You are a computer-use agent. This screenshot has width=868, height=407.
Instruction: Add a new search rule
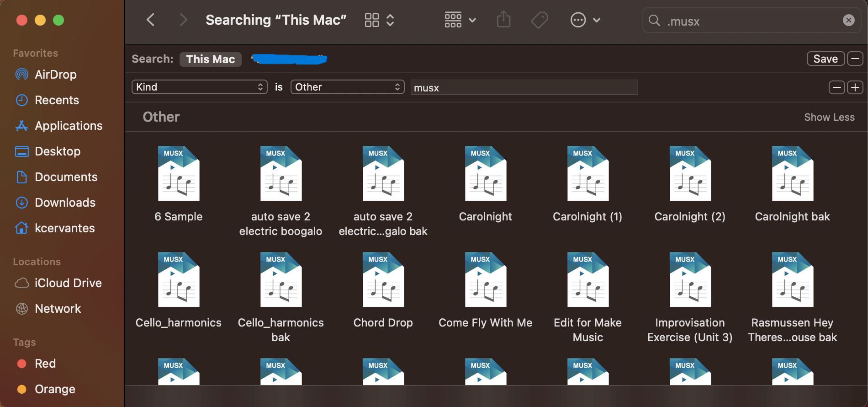pyautogui.click(x=855, y=87)
